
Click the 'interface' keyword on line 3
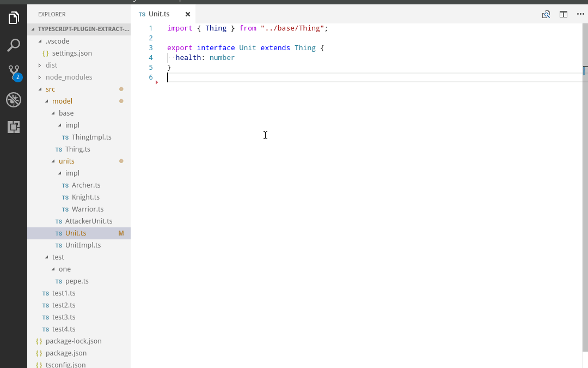point(216,47)
